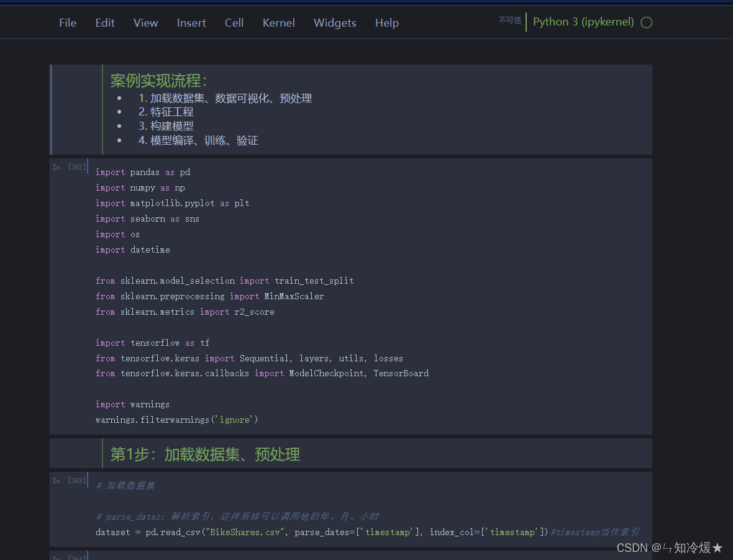The height and width of the screenshot is (560, 733).
Task: Open the Help menu
Action: point(386,22)
